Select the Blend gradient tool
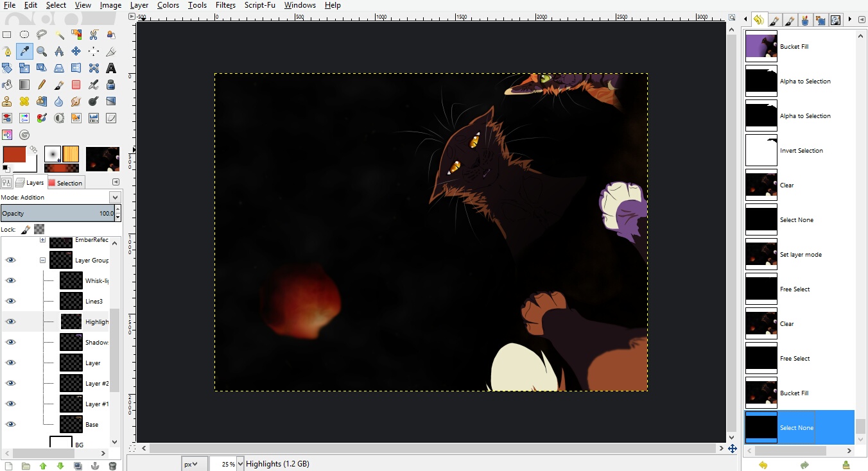Image resolution: width=868 pixels, height=471 pixels. (x=24, y=85)
